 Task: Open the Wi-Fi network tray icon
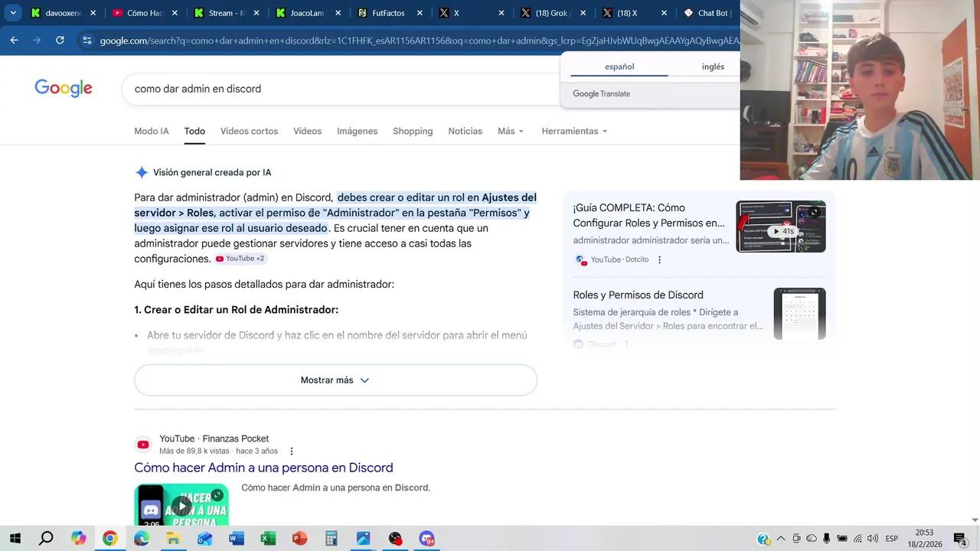857,539
